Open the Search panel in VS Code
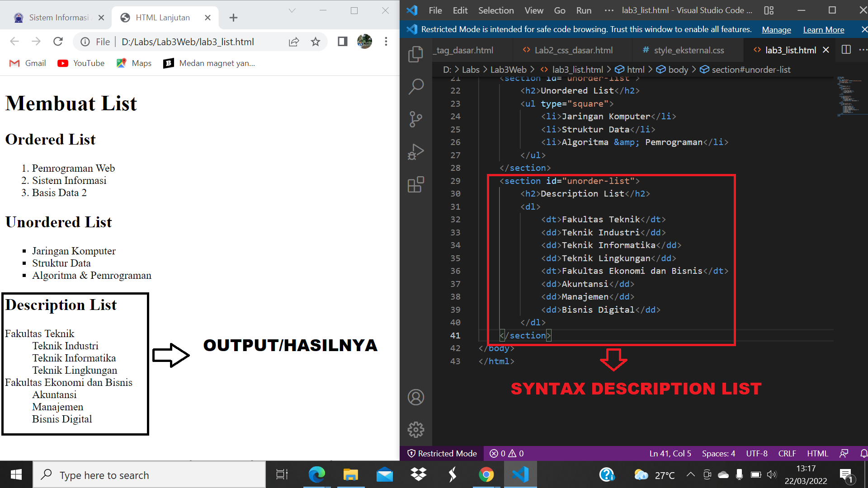The height and width of the screenshot is (488, 868). (415, 86)
